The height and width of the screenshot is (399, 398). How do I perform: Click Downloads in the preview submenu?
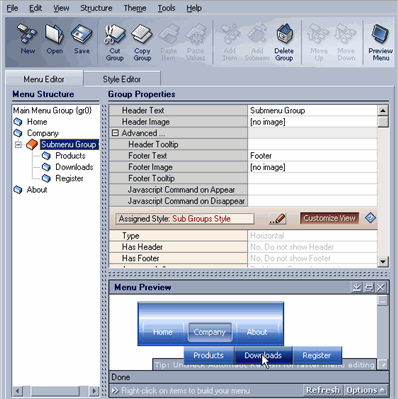coord(263,355)
